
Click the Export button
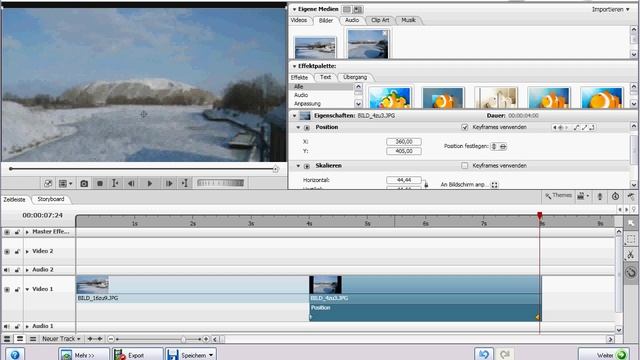[x=138, y=354]
